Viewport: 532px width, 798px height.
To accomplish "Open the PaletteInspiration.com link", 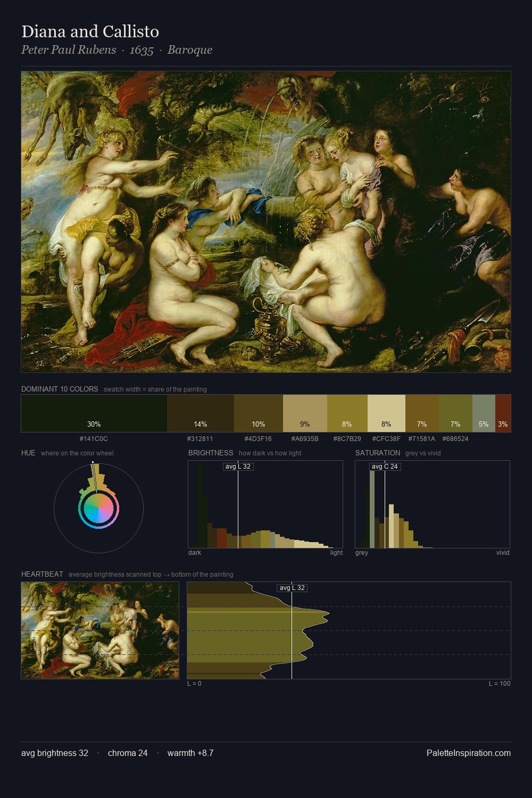I will tap(469, 753).
